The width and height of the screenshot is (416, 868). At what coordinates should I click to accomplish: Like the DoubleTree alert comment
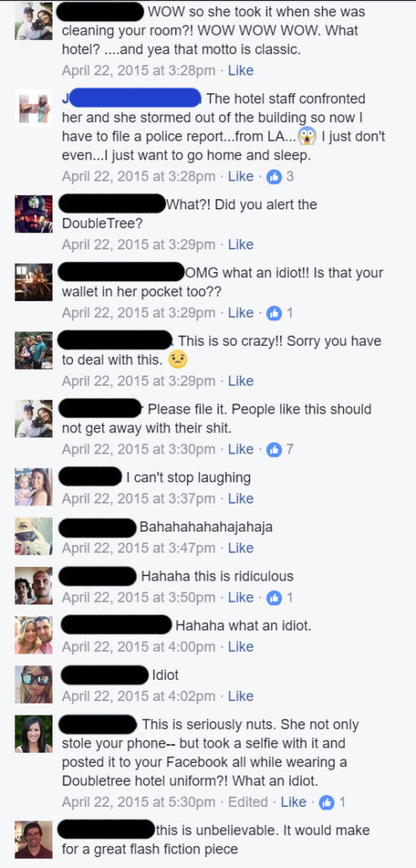coord(241,245)
